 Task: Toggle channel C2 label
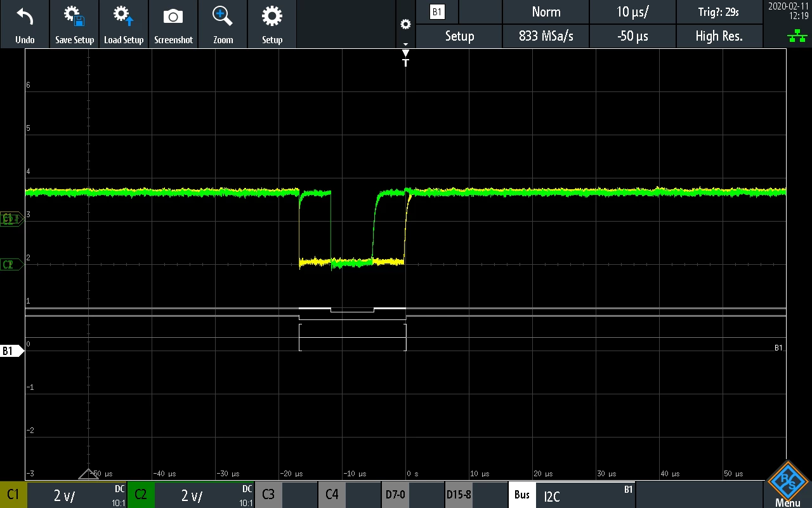click(141, 495)
